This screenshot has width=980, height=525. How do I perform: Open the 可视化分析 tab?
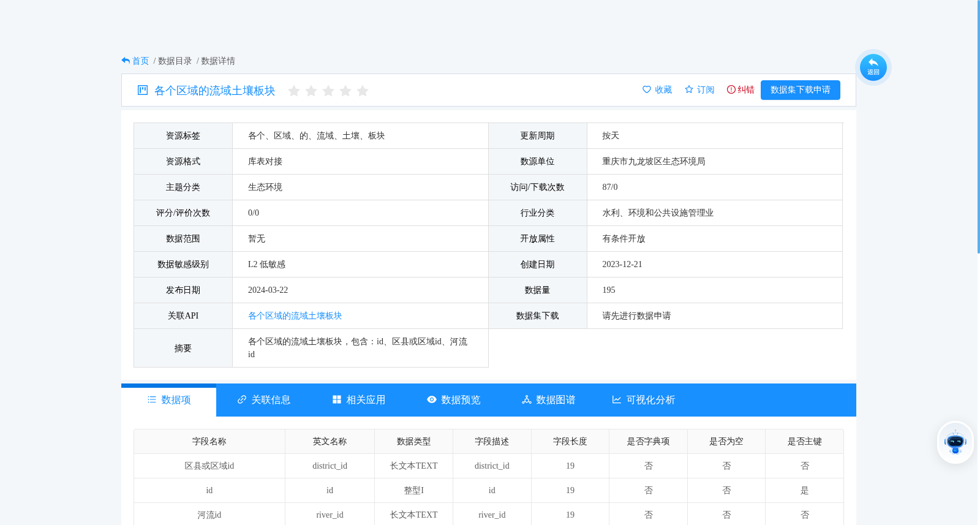click(x=644, y=400)
